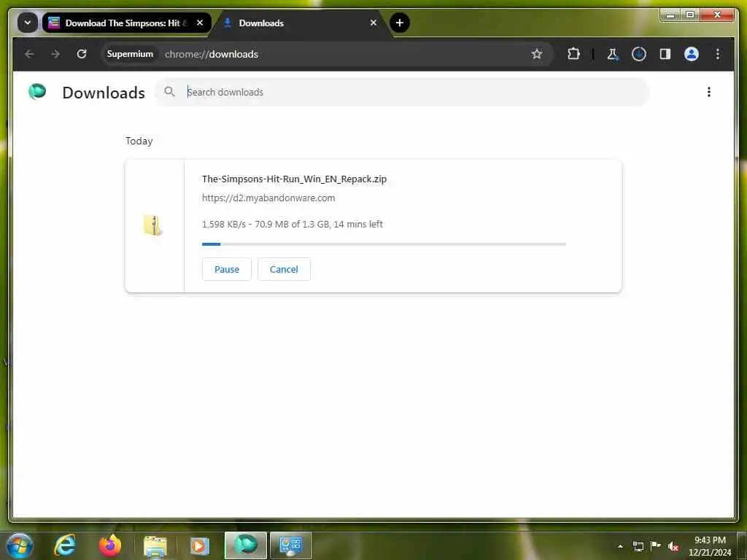
Task: Open the clock showing 9:43 PM
Action: pyautogui.click(x=710, y=546)
